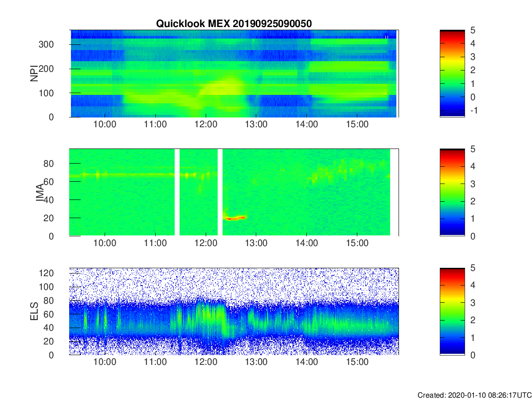Click the "12:00" tick under the NPI plot

[206, 125]
